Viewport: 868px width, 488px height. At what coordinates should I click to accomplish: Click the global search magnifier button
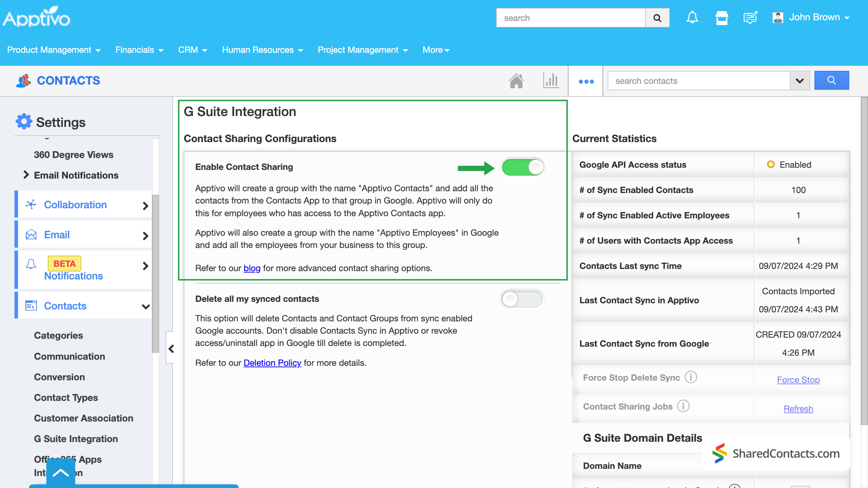click(657, 18)
